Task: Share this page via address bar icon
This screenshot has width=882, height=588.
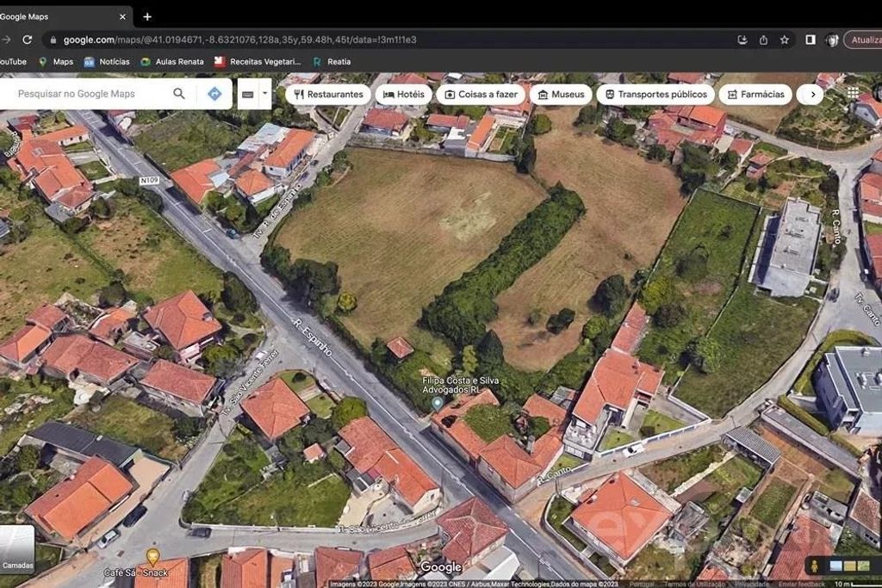Action: coord(763,40)
